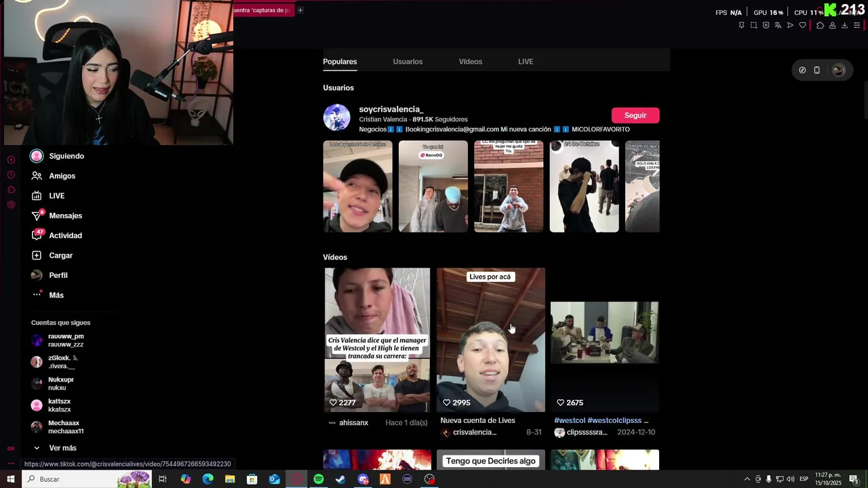The image size is (868, 488).
Task: Open the Más options menu
Action: point(47,295)
